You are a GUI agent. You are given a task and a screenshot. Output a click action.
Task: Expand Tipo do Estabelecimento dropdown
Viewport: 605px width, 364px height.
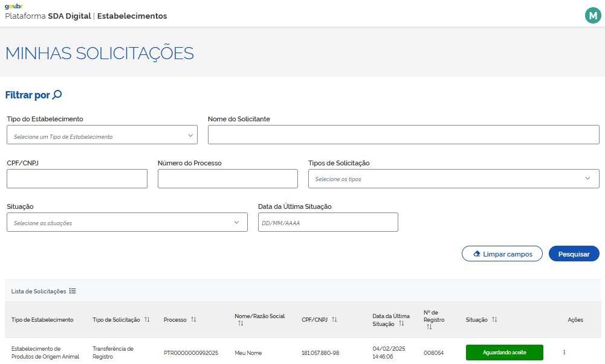[102, 136]
